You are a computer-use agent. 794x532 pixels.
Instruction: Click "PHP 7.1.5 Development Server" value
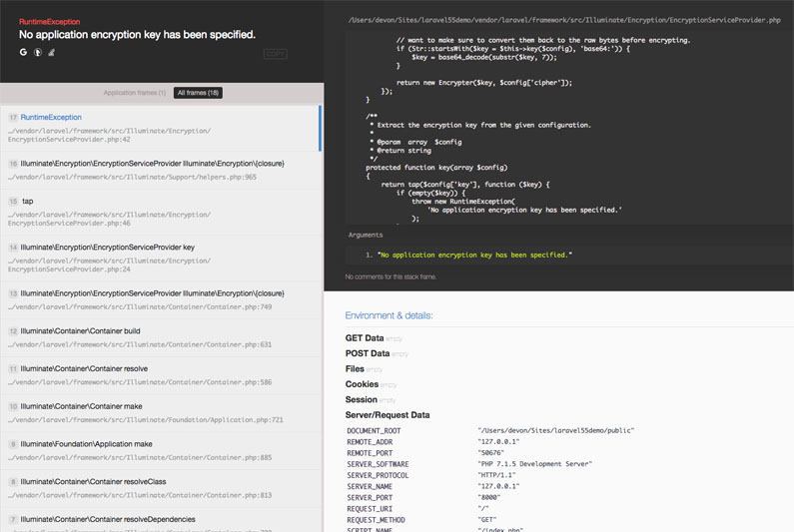[x=534, y=464]
